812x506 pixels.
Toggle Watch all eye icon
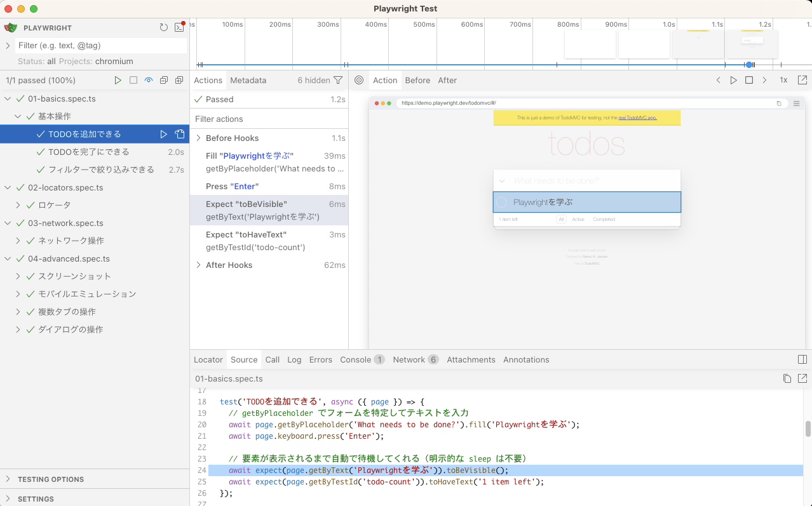149,81
